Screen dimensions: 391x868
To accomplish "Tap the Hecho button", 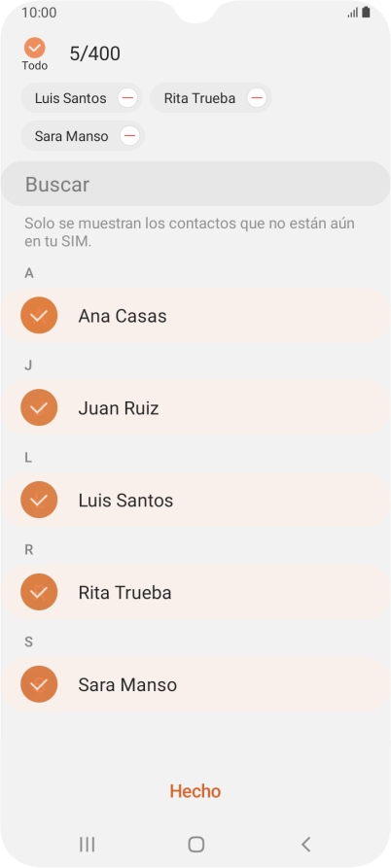I will [195, 791].
